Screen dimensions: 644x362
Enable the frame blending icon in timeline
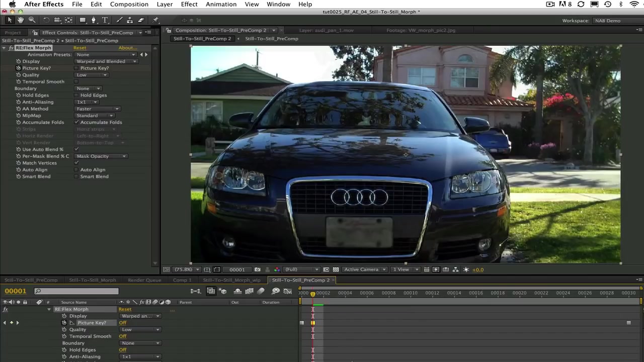point(249,291)
